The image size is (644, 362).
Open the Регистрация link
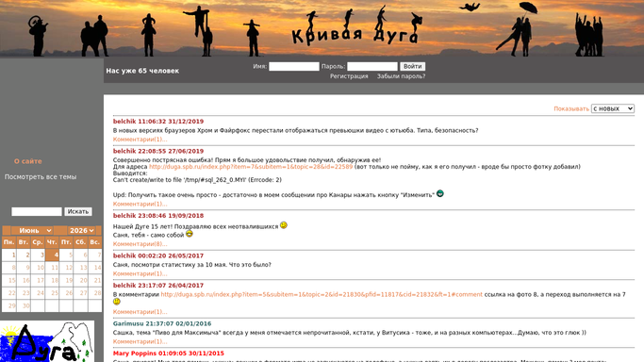349,76
